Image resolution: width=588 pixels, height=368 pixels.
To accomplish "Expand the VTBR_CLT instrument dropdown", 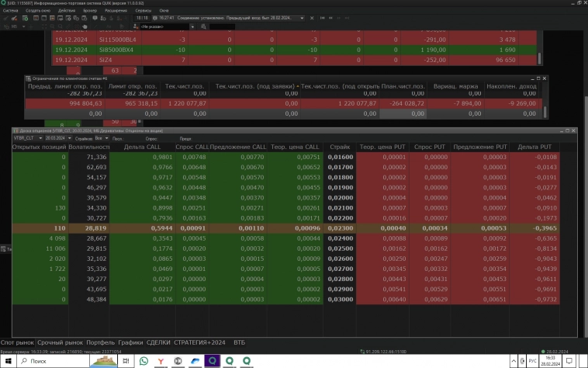I will [x=40, y=137].
